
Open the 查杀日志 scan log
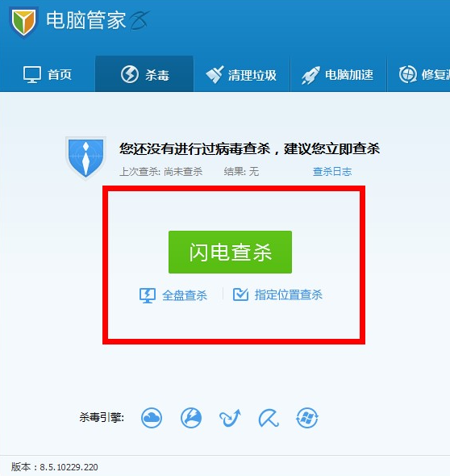pyautogui.click(x=332, y=172)
